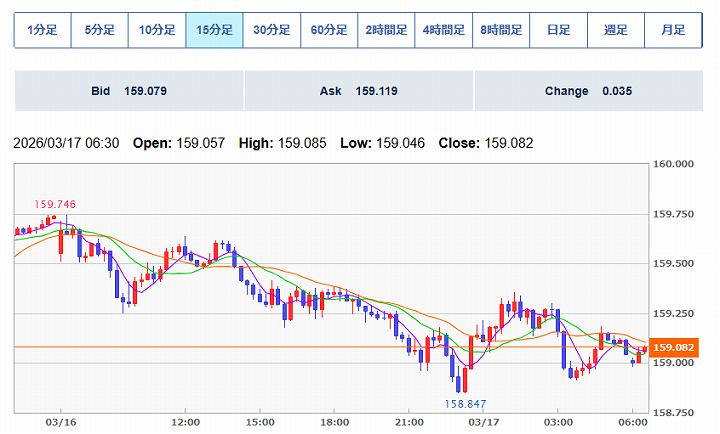Click the active 15分足 tab

215,30
